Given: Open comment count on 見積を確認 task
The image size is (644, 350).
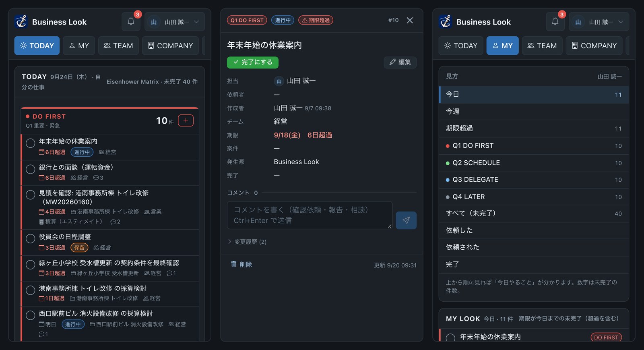Looking at the screenshot, I should pyautogui.click(x=115, y=222).
